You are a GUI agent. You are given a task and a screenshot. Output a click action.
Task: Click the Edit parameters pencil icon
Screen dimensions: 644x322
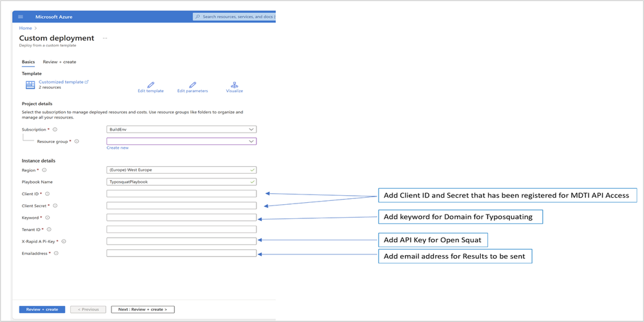coord(193,85)
